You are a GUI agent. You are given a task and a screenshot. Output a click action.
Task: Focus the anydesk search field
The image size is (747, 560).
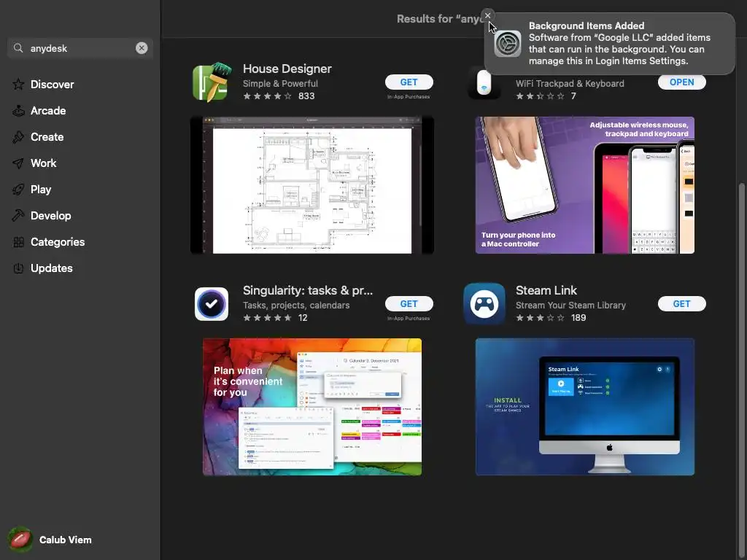[x=80, y=48]
